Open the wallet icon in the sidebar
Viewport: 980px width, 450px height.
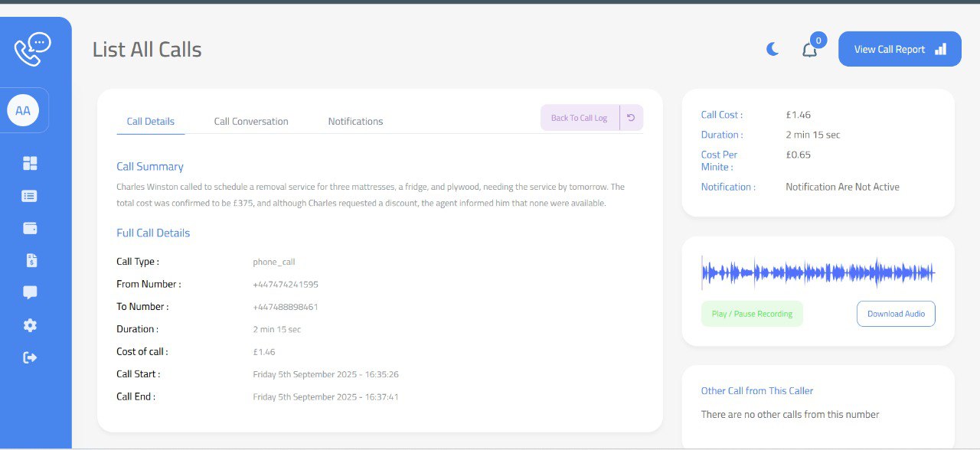click(29, 227)
